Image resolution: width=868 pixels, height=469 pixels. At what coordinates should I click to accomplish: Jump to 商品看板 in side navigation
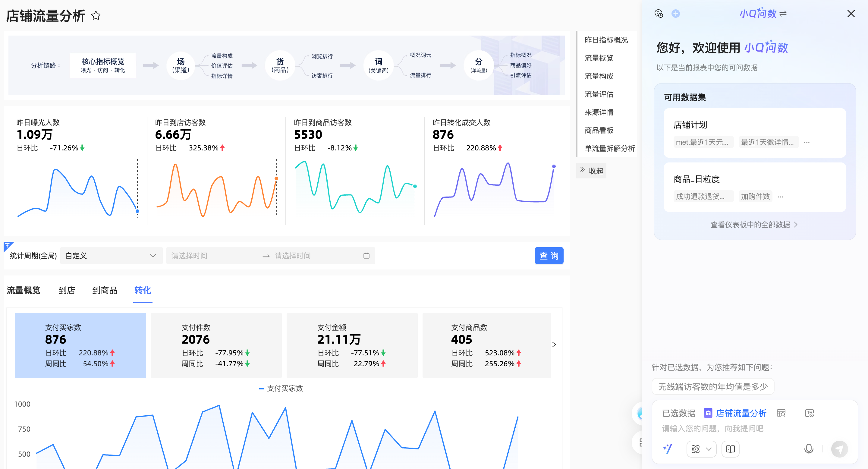coord(599,131)
